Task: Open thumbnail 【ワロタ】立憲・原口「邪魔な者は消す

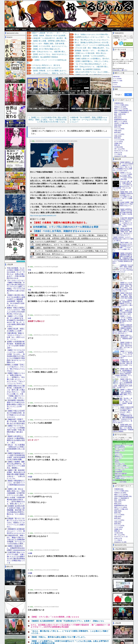Action: 80,86
